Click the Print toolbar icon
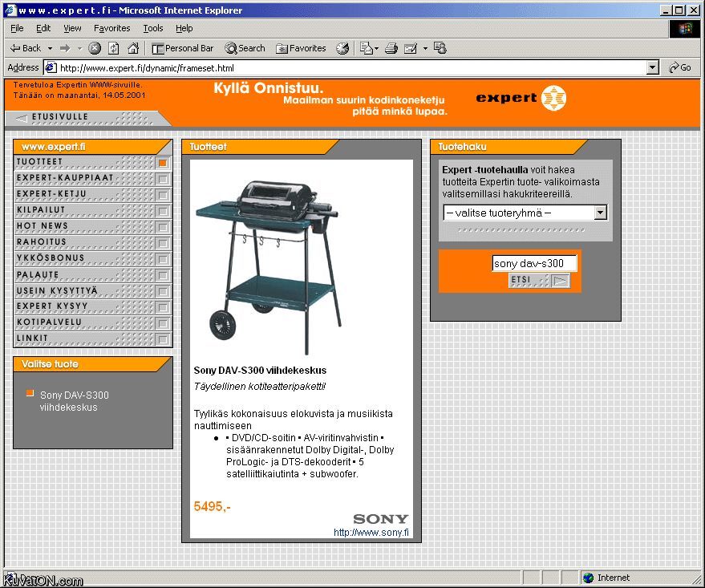705x588 pixels. pyautogui.click(x=391, y=48)
